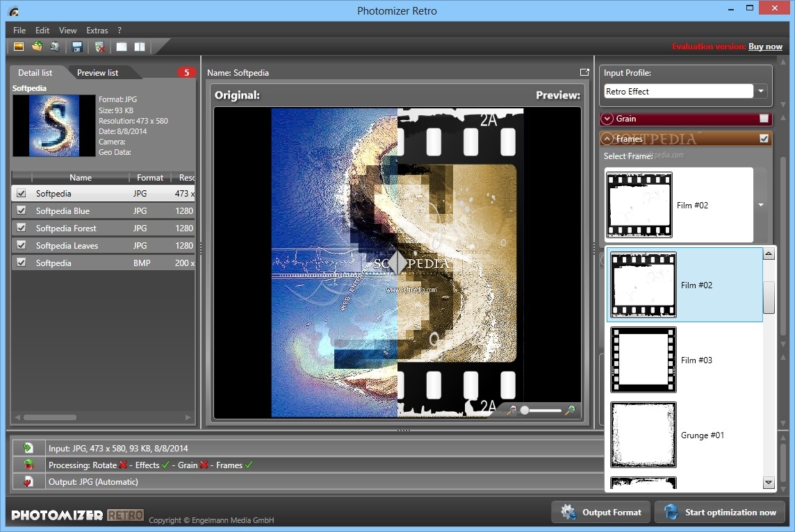Uncheck the Softpedia JPG 473 row checkbox
The width and height of the screenshot is (795, 532).
click(x=22, y=193)
